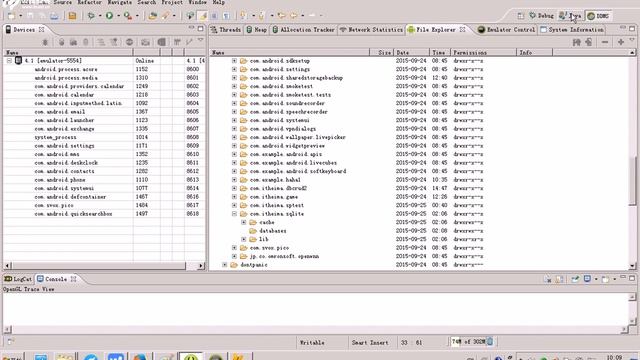Viewport: 640px width, 360px height.
Task: Click the Update Threads icon in Devices toolbar
Action: [x=101, y=42]
